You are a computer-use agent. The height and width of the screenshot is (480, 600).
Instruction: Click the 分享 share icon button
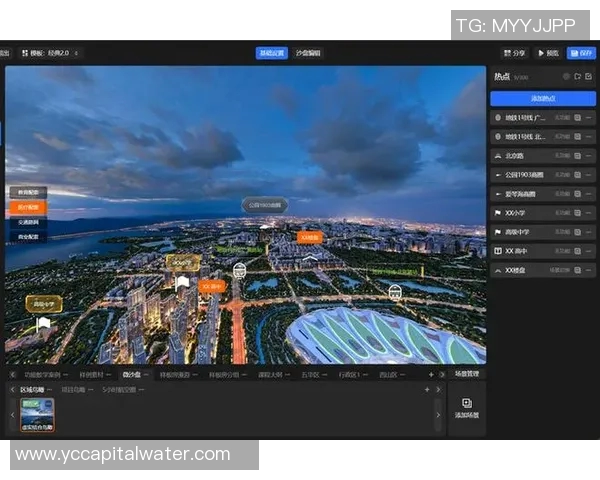(x=514, y=53)
